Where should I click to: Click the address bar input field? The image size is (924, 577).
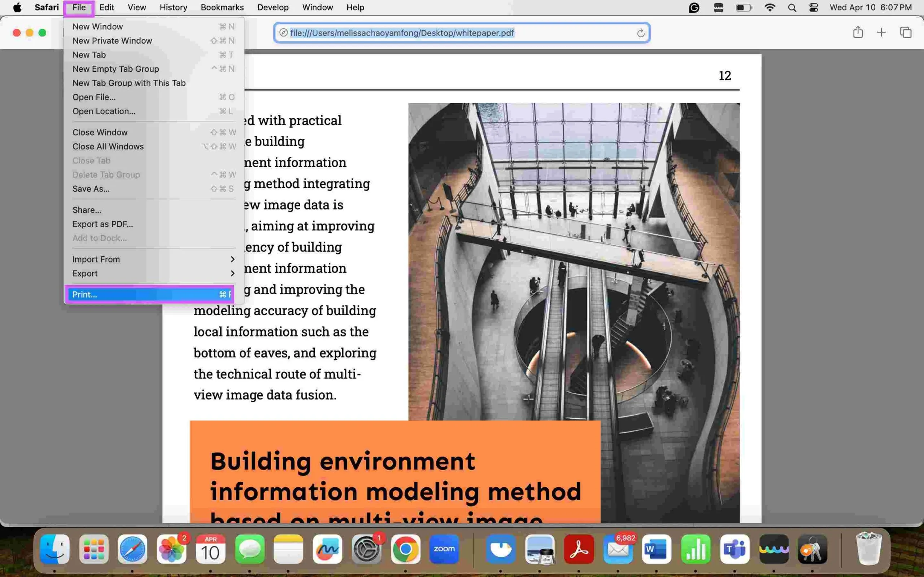461,32
